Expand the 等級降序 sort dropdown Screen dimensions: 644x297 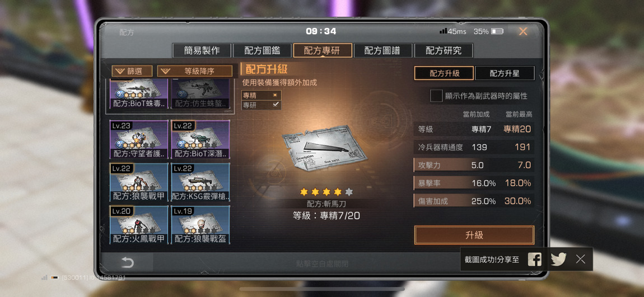tap(195, 71)
